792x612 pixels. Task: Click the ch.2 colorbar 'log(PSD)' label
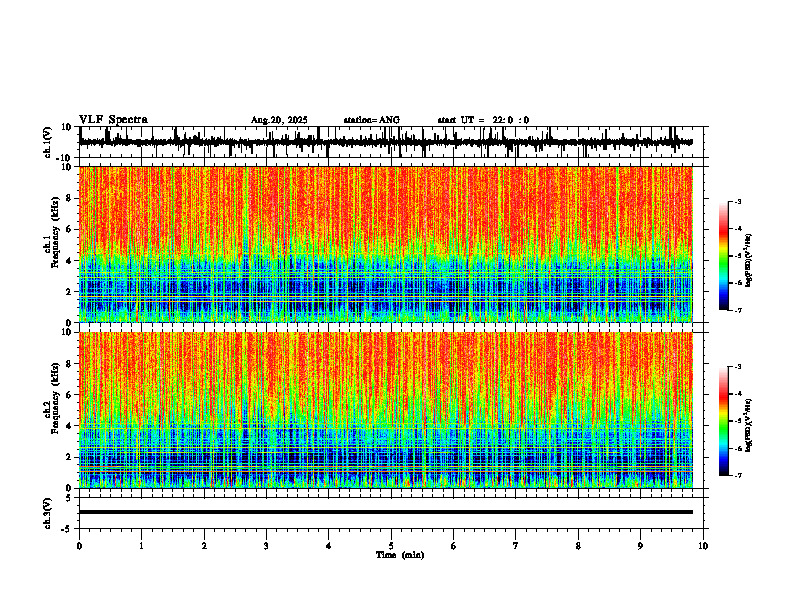(750, 425)
